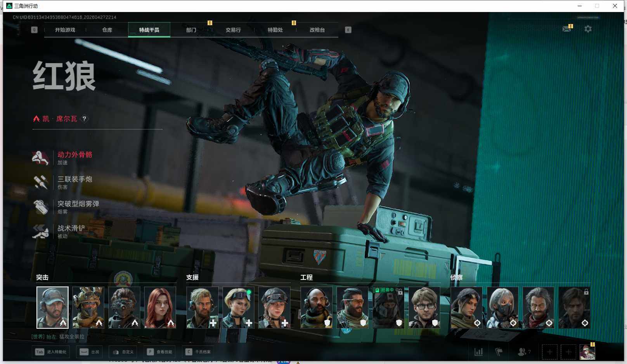Select the red-haired assault operator portrait
The width and height of the screenshot is (627, 364).
tap(160, 307)
